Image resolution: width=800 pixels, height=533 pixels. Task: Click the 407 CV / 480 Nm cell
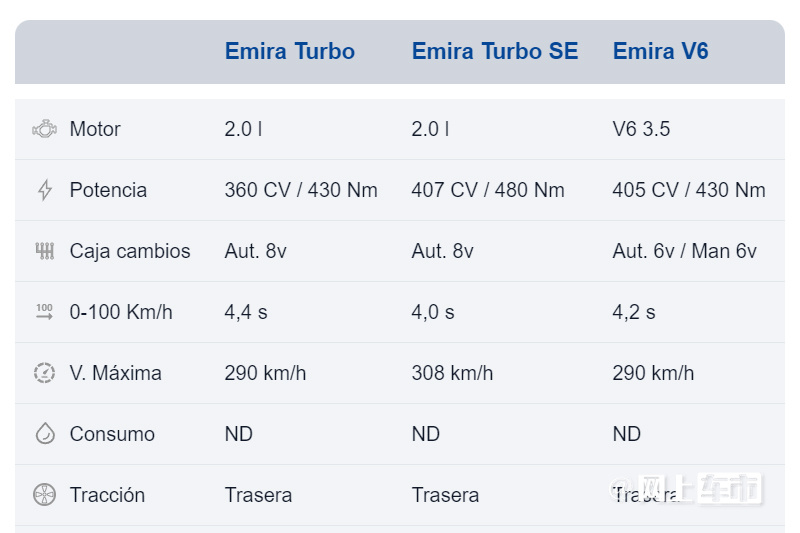(x=488, y=190)
